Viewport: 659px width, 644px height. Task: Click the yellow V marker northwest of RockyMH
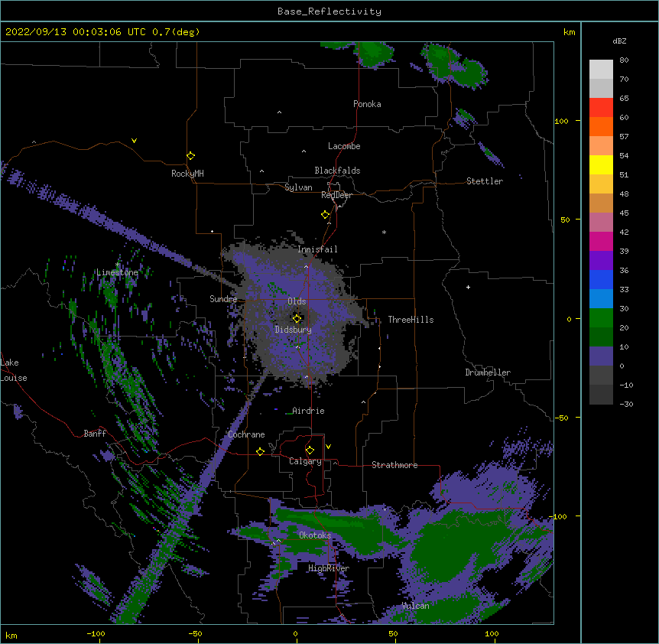[134, 141]
